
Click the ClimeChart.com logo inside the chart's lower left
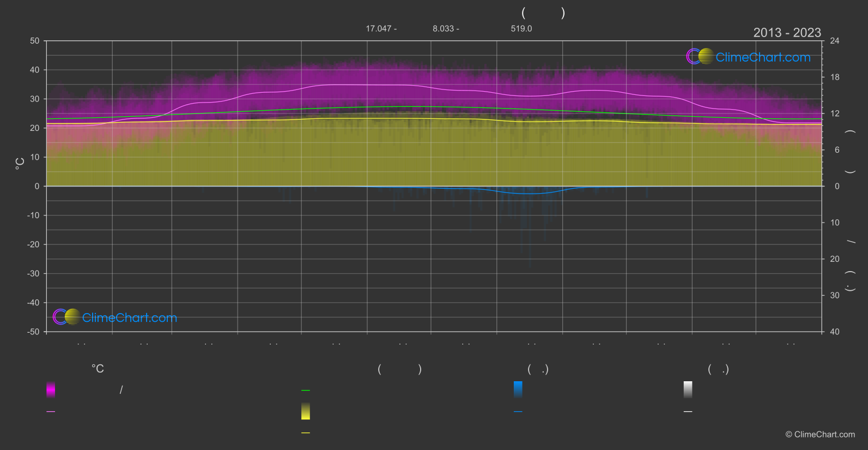115,317
